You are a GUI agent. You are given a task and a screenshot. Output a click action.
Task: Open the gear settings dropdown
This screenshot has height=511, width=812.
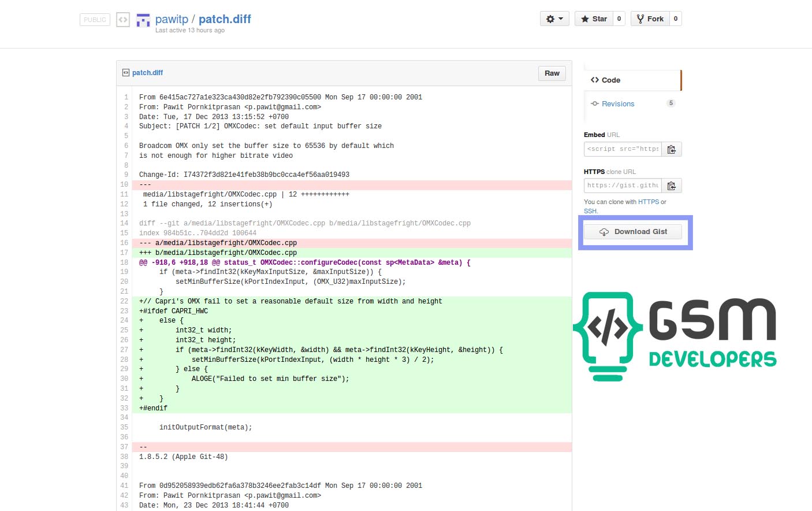(554, 18)
